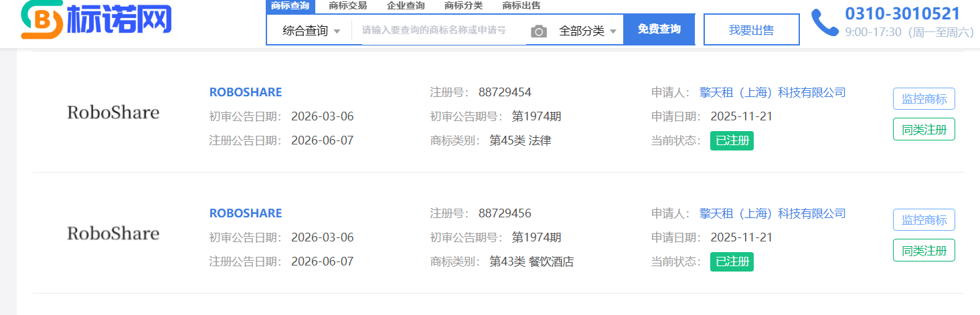The image size is (980, 315).
Task: Click RoboShare thumbnail of the 第45类 record
Action: [113, 112]
